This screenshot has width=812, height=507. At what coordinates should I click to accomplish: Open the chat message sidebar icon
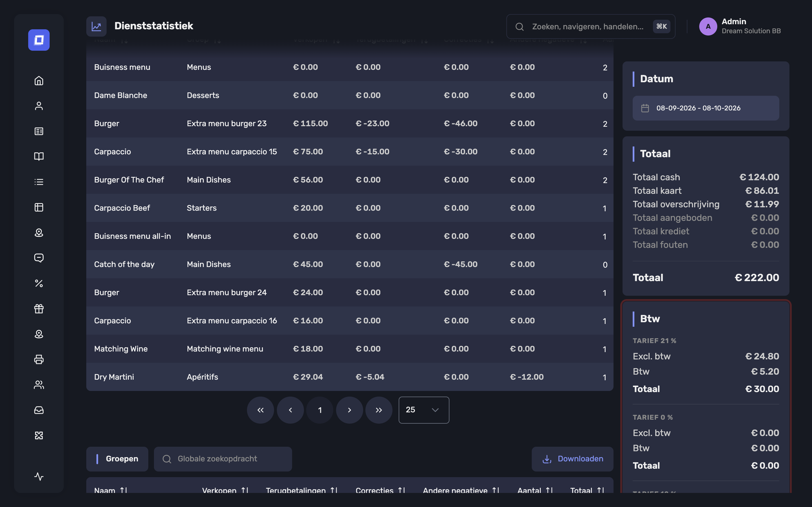39,258
